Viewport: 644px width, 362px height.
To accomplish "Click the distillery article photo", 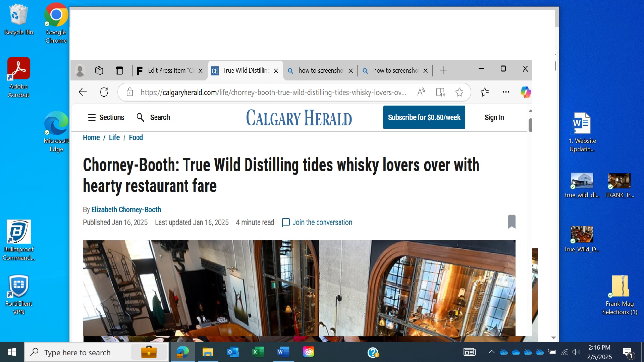I will [x=299, y=288].
